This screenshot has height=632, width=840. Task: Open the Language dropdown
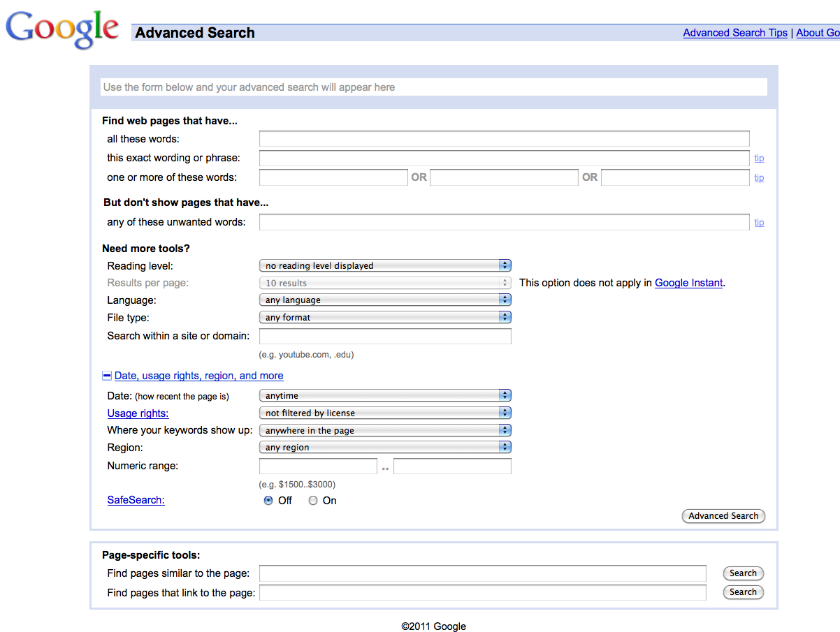point(384,300)
